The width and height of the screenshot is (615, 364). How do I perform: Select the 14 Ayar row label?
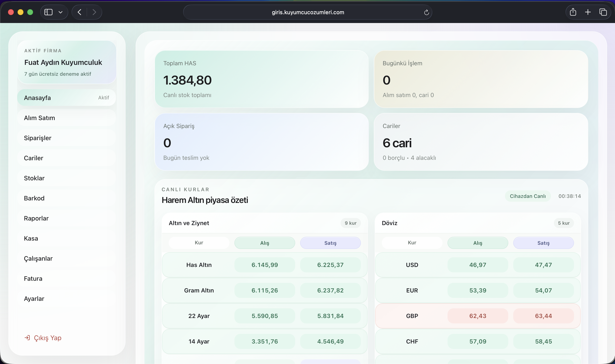click(x=199, y=341)
